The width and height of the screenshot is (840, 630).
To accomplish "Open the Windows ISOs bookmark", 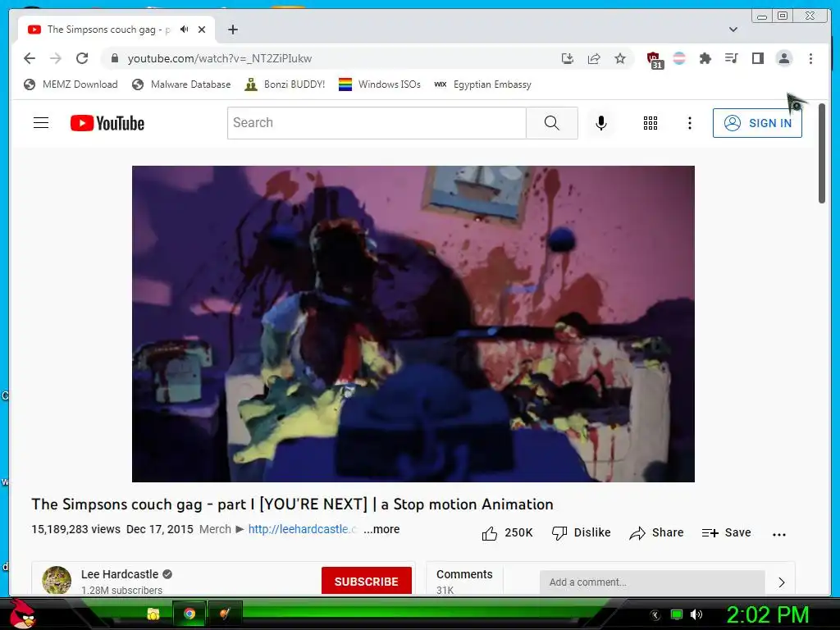I will click(379, 84).
